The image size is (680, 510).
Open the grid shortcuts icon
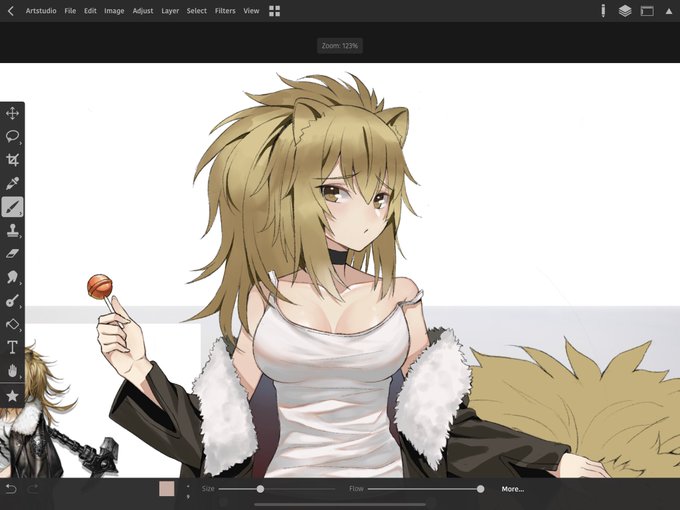point(275,11)
